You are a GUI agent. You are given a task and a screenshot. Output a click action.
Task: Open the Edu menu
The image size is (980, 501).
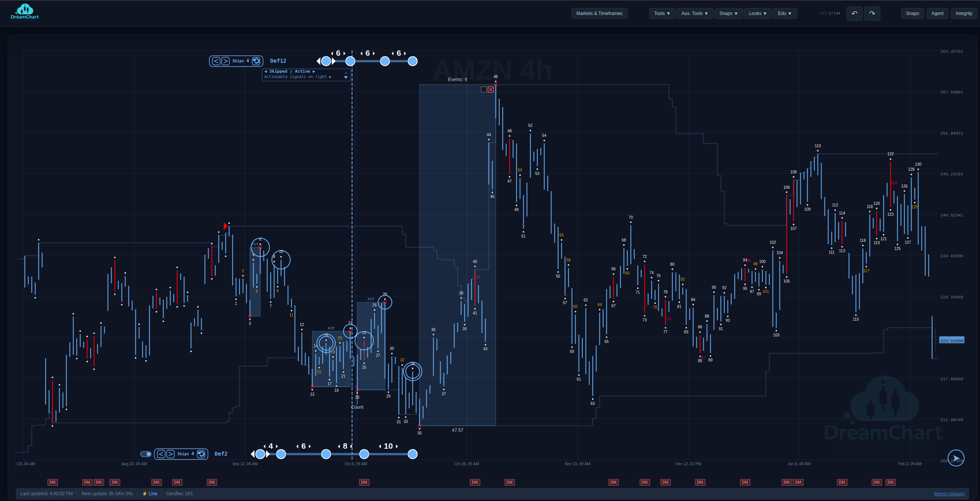pos(785,13)
